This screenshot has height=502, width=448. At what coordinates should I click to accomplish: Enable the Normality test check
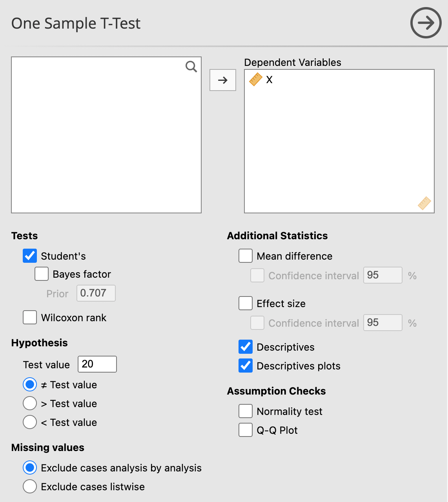246,411
